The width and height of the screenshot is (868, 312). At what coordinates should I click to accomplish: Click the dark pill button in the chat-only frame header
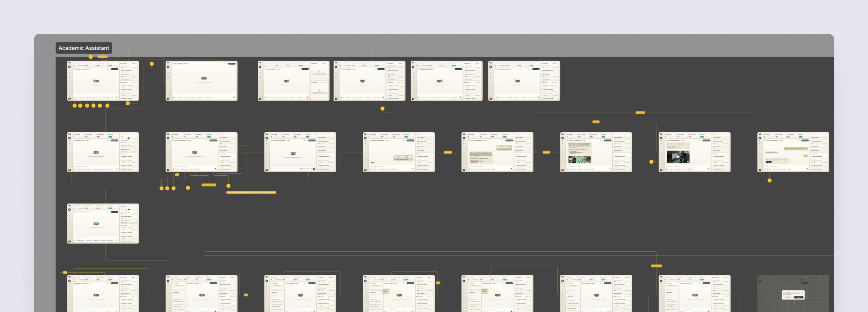232,64
